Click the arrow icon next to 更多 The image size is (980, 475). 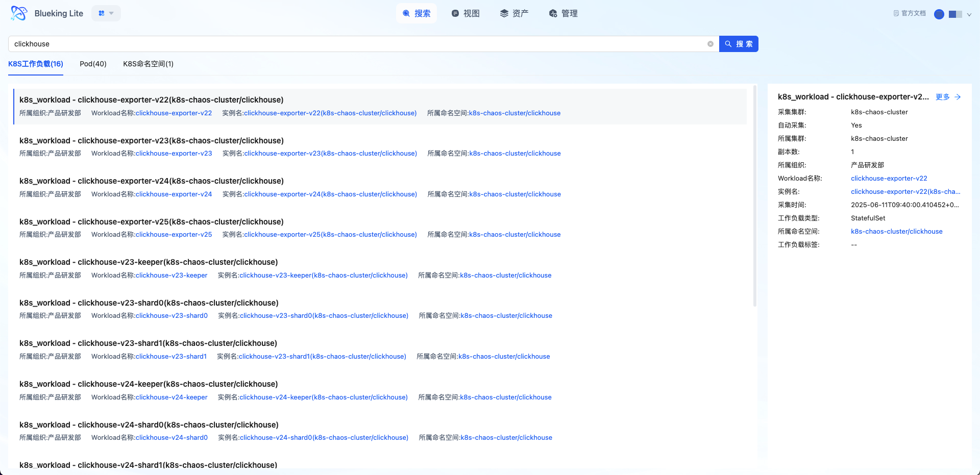[958, 97]
